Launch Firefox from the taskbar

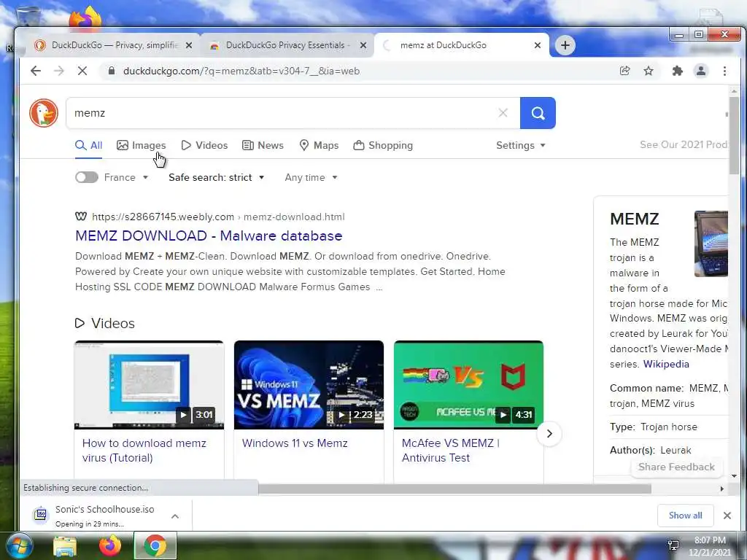tap(110, 545)
